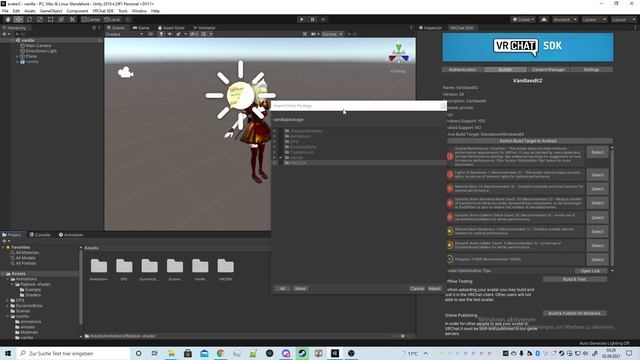
Task: Switch to the Game tab
Action: tap(141, 28)
